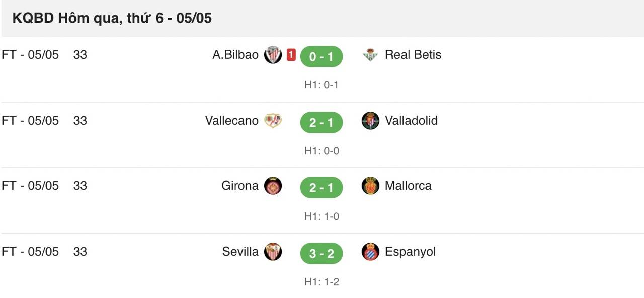This screenshot has width=644, height=298.
Task: Click A.Bilbao's red card indicator
Action: (291, 55)
